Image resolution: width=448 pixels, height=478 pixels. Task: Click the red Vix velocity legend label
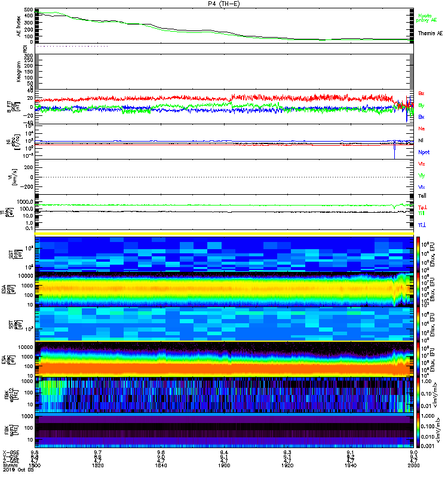422,164
